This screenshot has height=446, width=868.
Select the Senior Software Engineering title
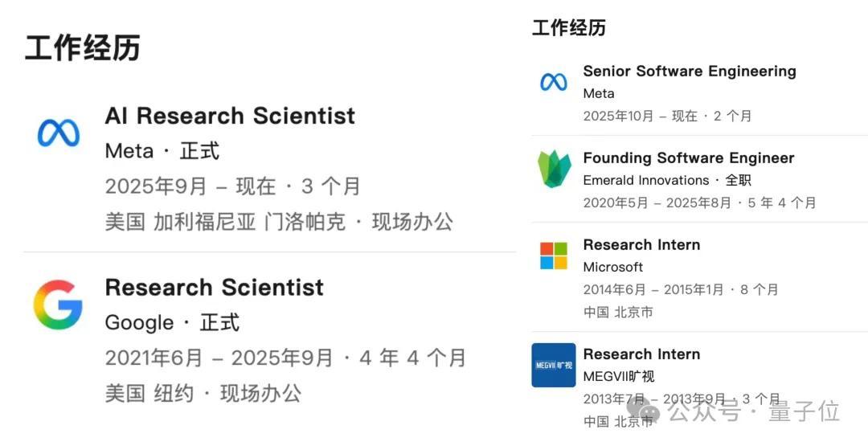point(690,72)
